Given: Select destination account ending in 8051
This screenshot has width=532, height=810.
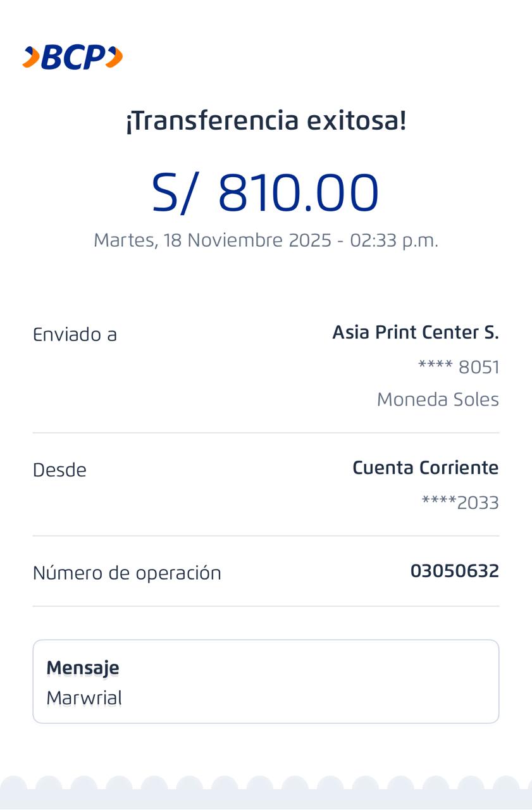Looking at the screenshot, I should click(x=459, y=367).
